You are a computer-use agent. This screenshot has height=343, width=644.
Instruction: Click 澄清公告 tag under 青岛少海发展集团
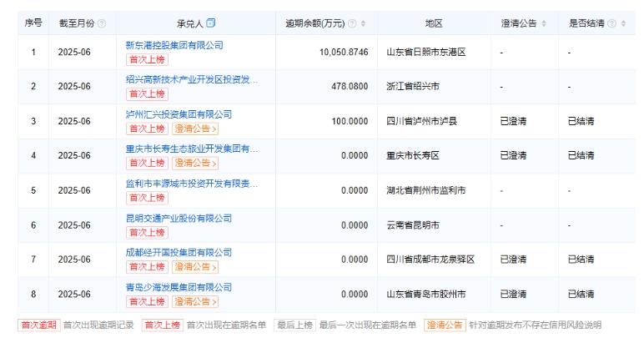tap(195, 301)
